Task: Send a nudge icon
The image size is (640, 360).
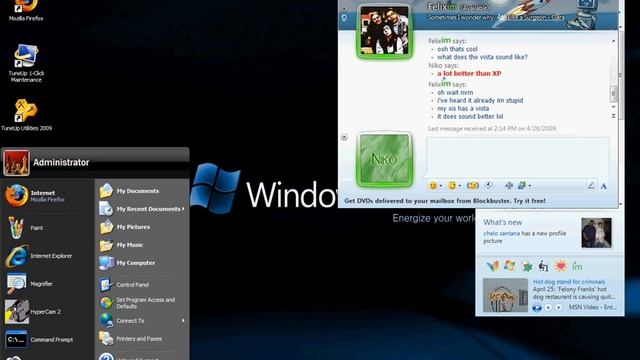Action: pyautogui.click(x=473, y=186)
